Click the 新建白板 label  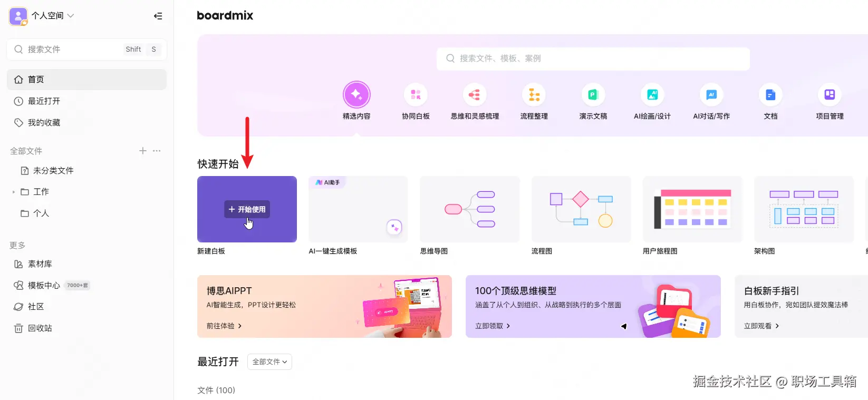pos(211,251)
